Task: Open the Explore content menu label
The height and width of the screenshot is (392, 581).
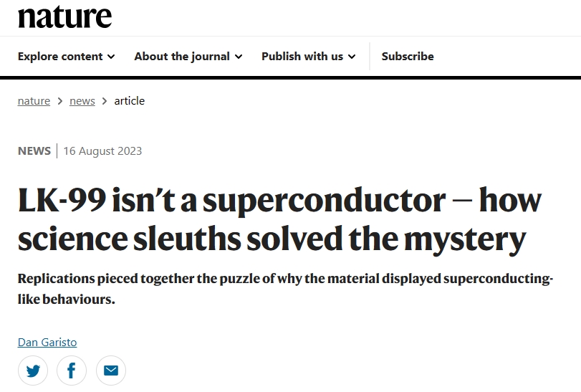Action: [60, 57]
